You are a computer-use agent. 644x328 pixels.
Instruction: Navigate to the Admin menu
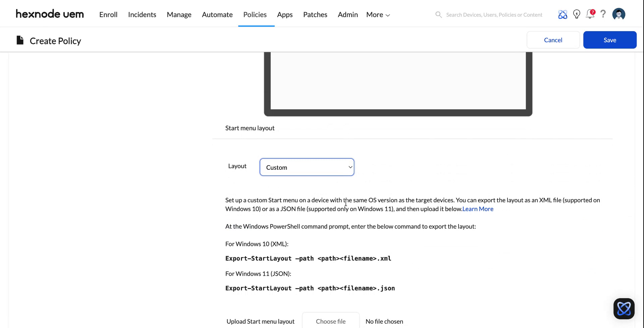point(347,14)
